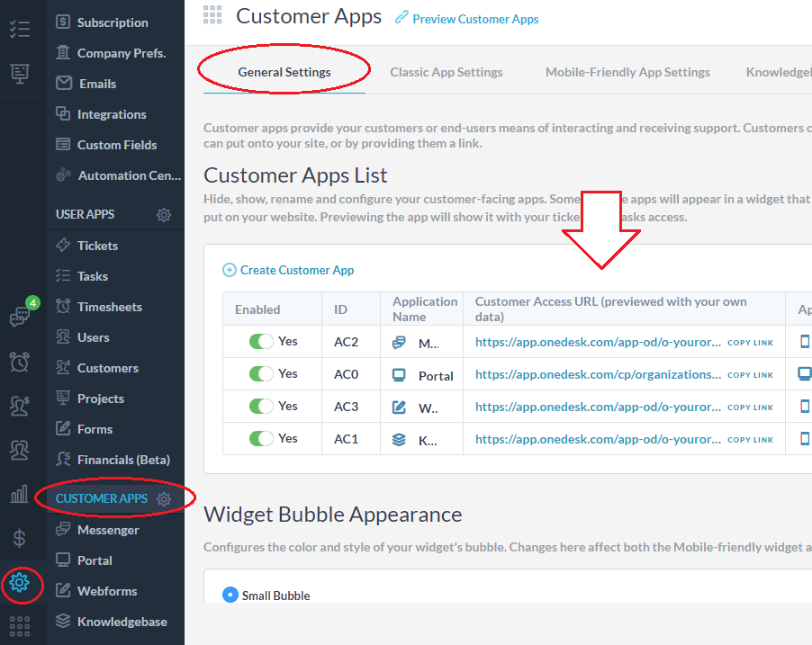Click the apps grid icon at bottom left
The width and height of the screenshot is (812, 645).
tap(19, 624)
